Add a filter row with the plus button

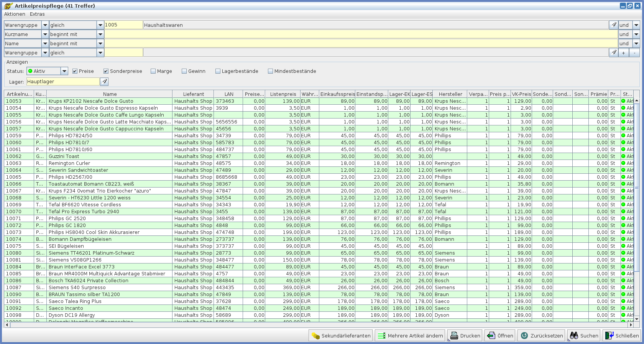[624, 53]
